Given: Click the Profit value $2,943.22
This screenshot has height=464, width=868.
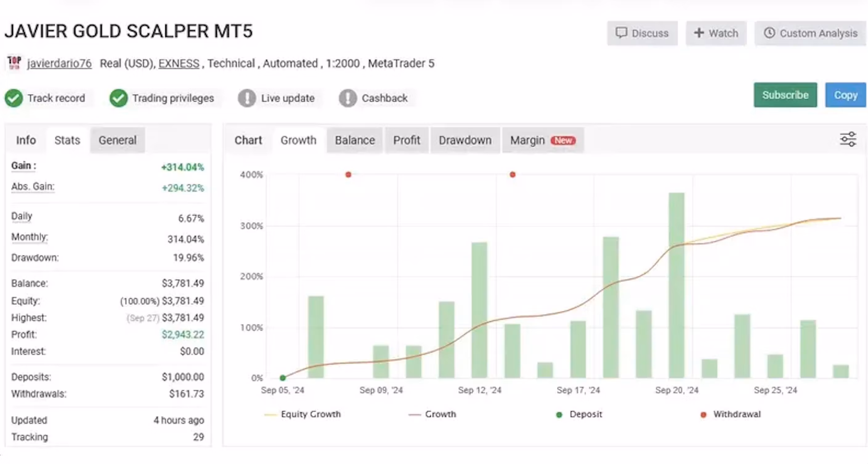Looking at the screenshot, I should [183, 334].
